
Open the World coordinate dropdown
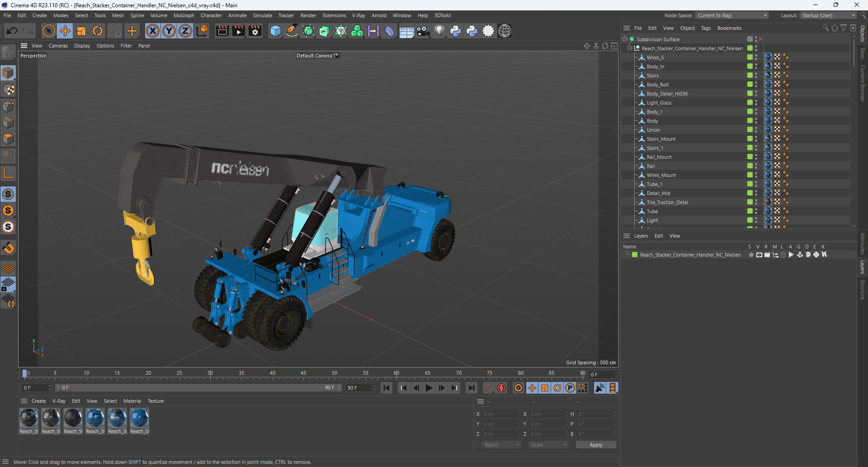click(x=502, y=445)
